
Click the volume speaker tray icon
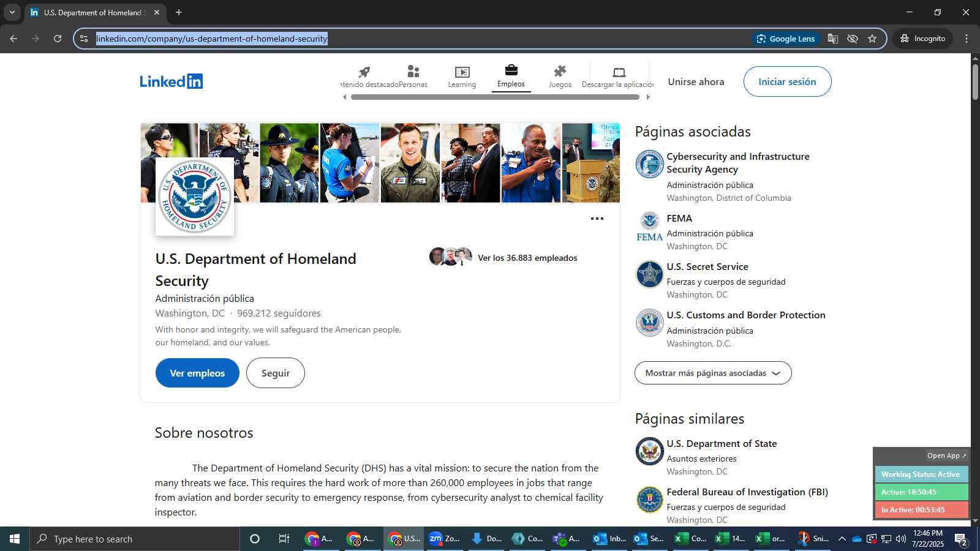coord(900,539)
